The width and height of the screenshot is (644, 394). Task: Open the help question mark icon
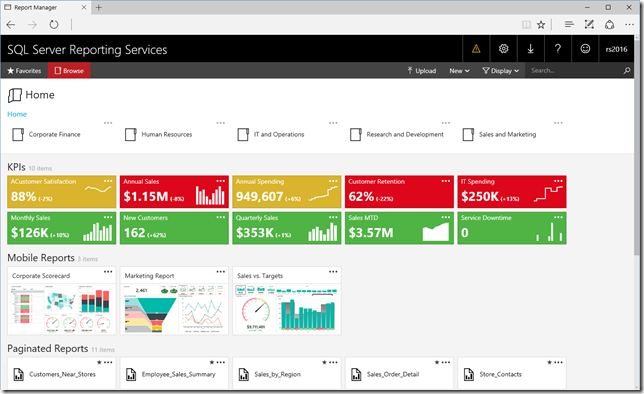coord(558,49)
